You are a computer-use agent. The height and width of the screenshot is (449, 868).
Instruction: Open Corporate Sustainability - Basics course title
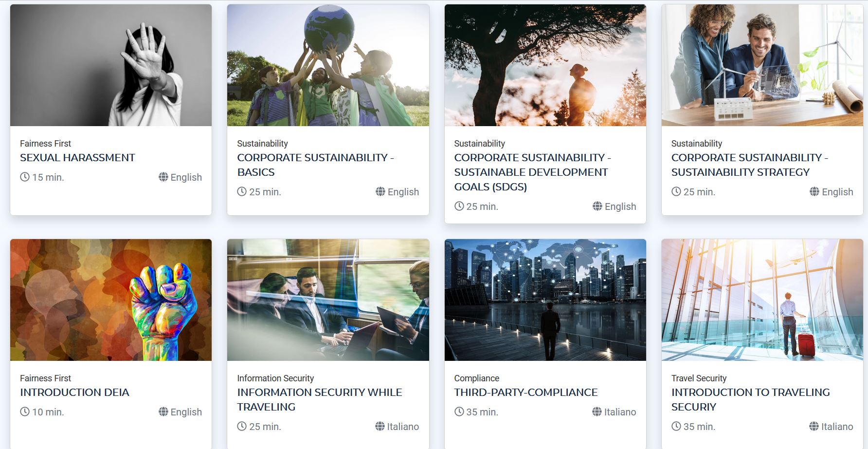(x=315, y=165)
